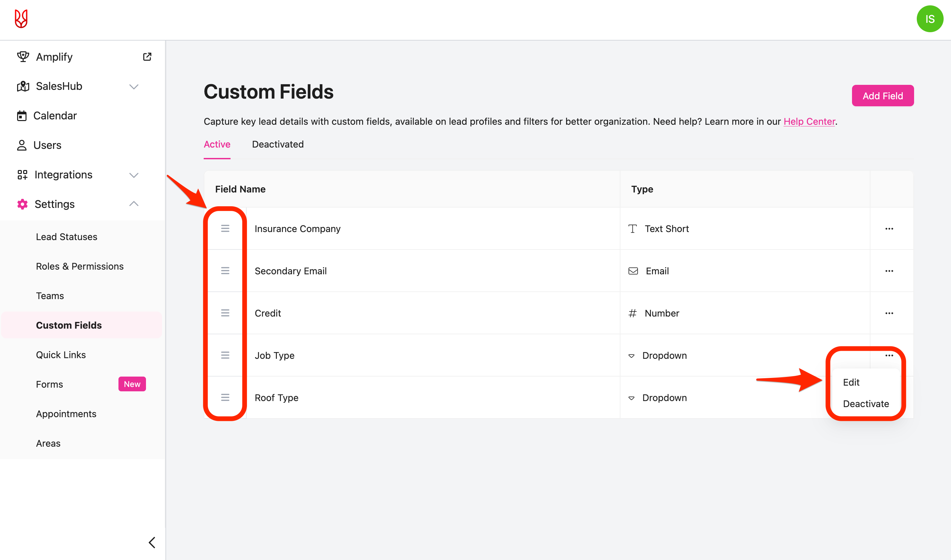This screenshot has height=560, width=951.
Task: Choose Edit in the Job Type menu
Action: point(851,382)
